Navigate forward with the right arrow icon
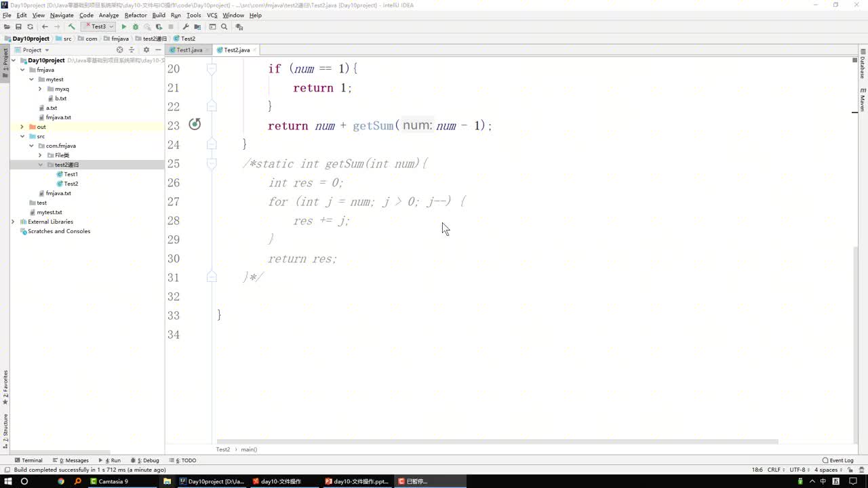 click(x=56, y=27)
